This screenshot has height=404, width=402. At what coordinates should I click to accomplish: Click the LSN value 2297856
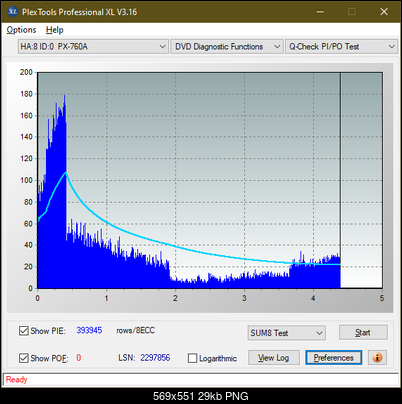(155, 358)
